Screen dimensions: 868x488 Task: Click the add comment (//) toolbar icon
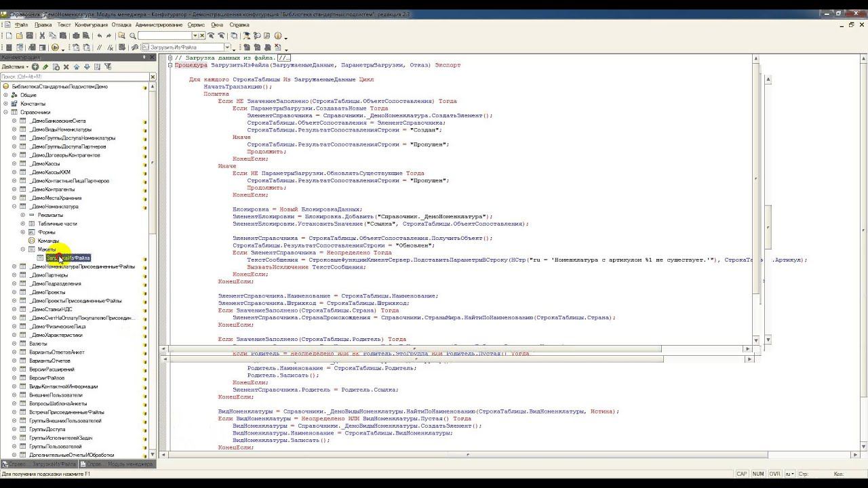click(x=99, y=47)
